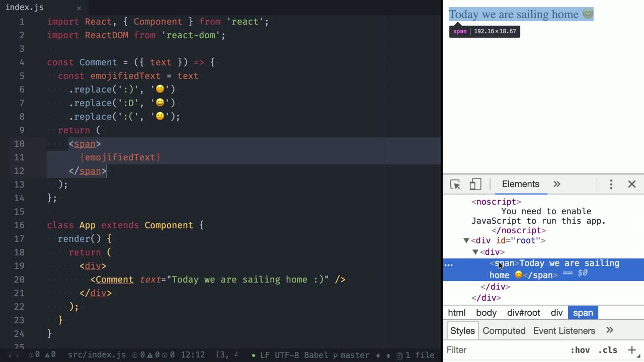Switch to the Computed tab
The image size is (644, 362).
504,331
